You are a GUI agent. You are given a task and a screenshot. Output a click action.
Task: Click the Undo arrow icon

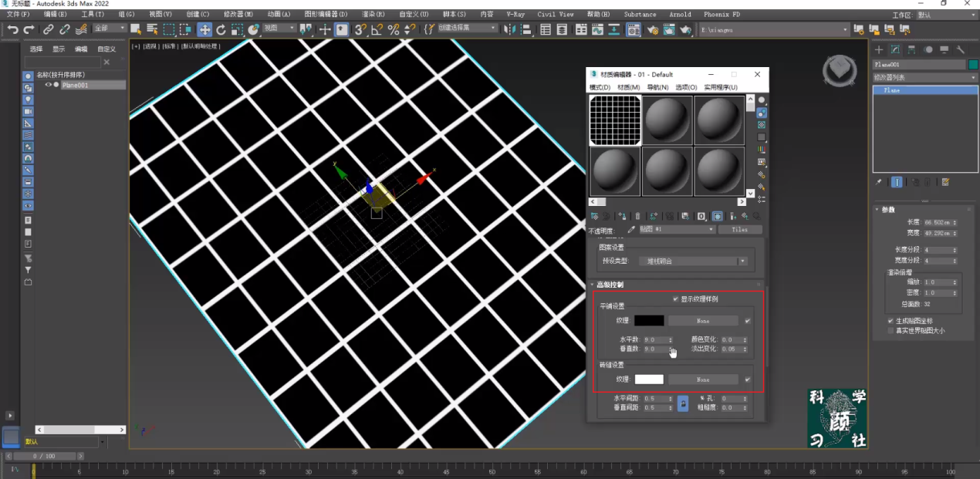[x=12, y=29]
